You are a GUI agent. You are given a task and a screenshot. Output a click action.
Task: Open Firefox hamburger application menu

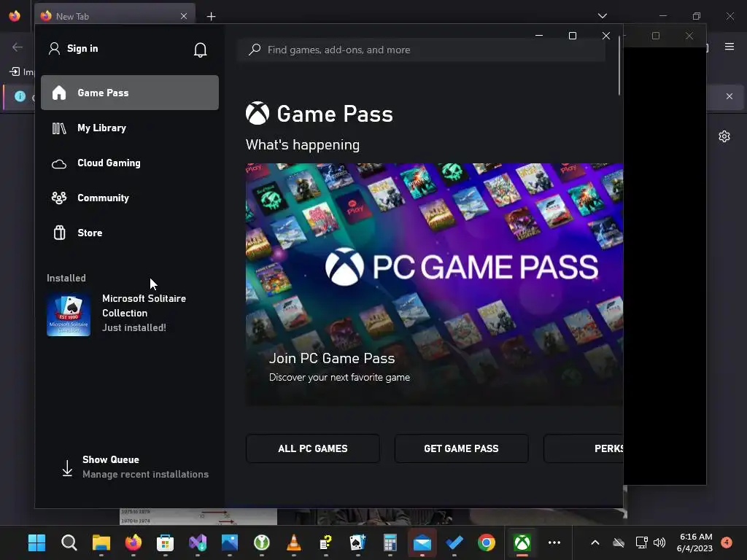(729, 47)
